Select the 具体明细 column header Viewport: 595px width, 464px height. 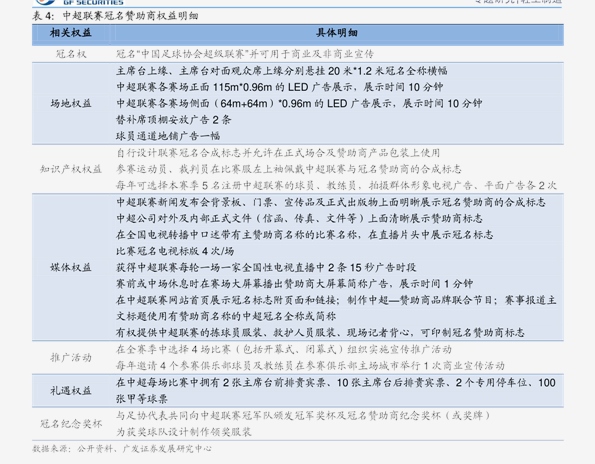click(337, 33)
